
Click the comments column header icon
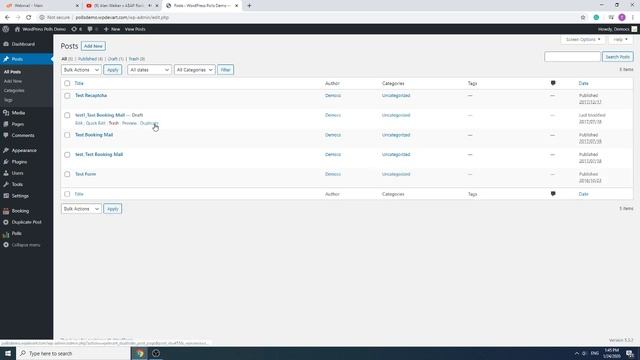tap(553, 83)
